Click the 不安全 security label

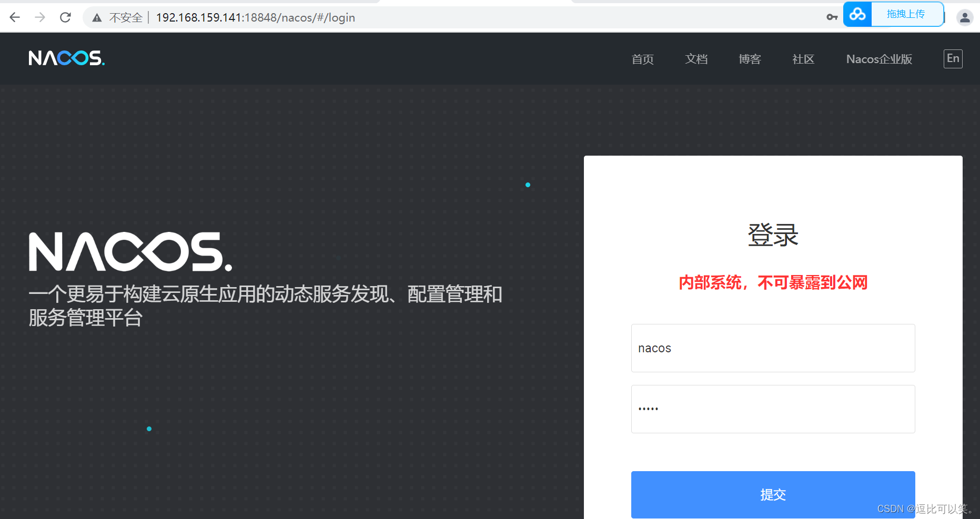tap(126, 18)
